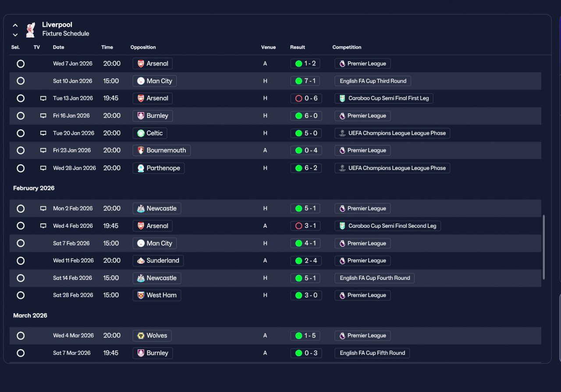Click Arsenal badge on Wed 4 Feb row

(141, 226)
